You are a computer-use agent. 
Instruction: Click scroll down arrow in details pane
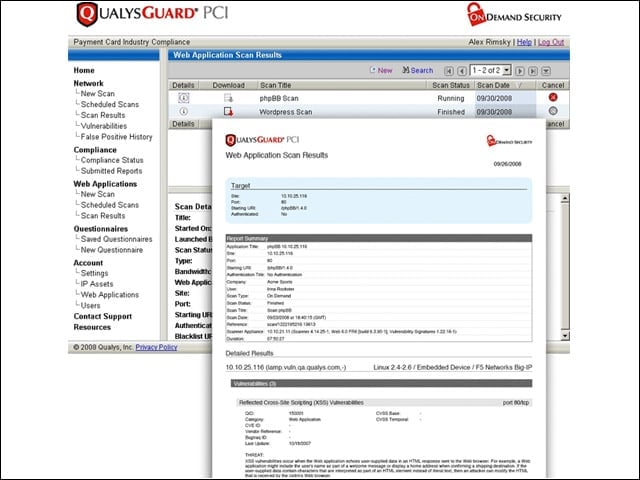(x=565, y=336)
